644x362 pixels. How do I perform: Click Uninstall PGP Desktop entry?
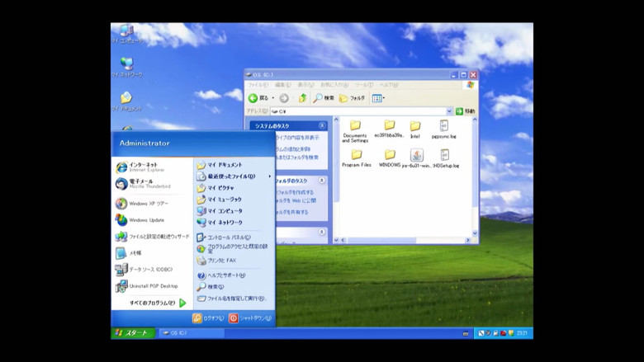[x=152, y=286]
